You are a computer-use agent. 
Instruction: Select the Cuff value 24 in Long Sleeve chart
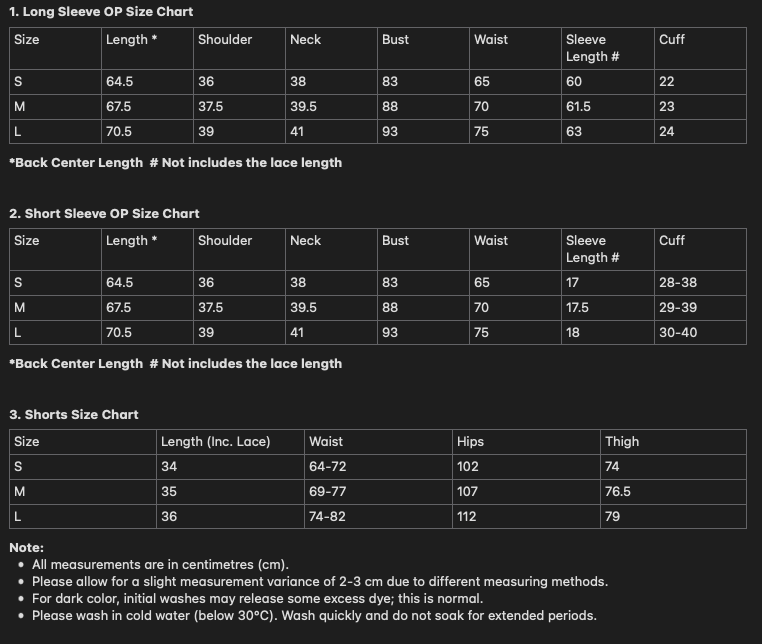(666, 131)
